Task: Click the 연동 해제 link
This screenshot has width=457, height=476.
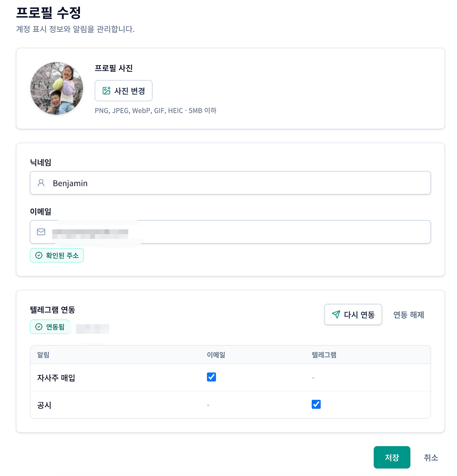Action: click(409, 315)
